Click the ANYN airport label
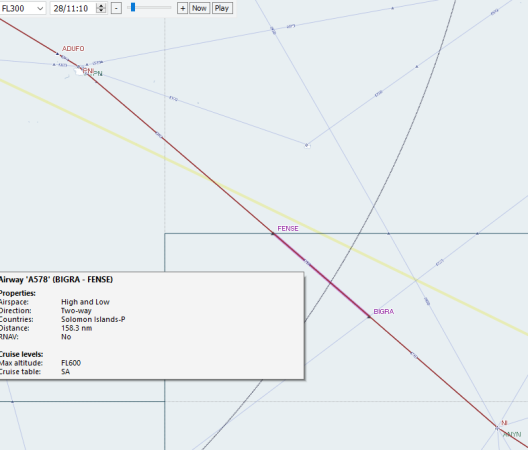528x450 pixels. (x=512, y=435)
